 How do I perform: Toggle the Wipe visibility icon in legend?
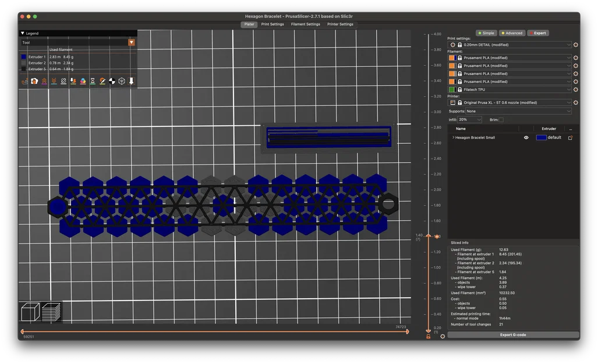pyautogui.click(x=34, y=82)
